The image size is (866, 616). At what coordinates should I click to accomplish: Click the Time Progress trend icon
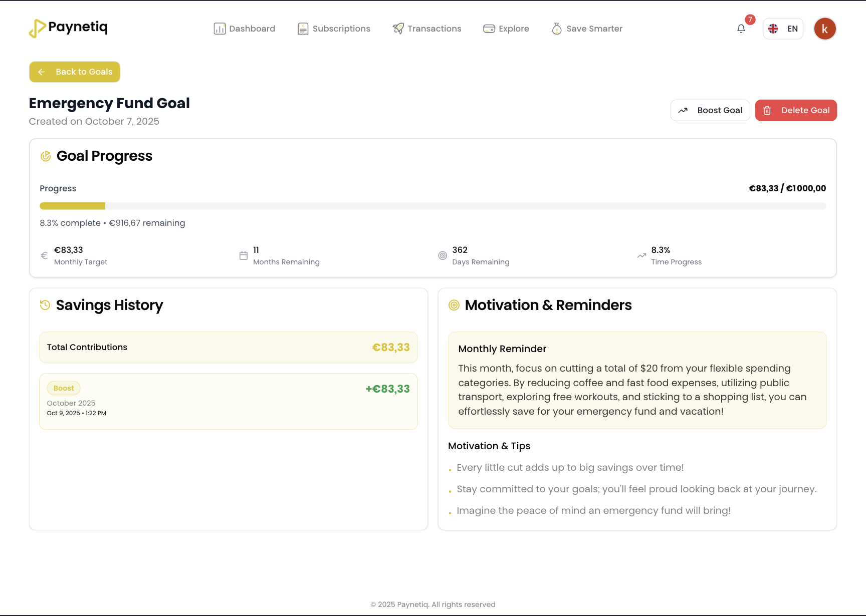(641, 255)
